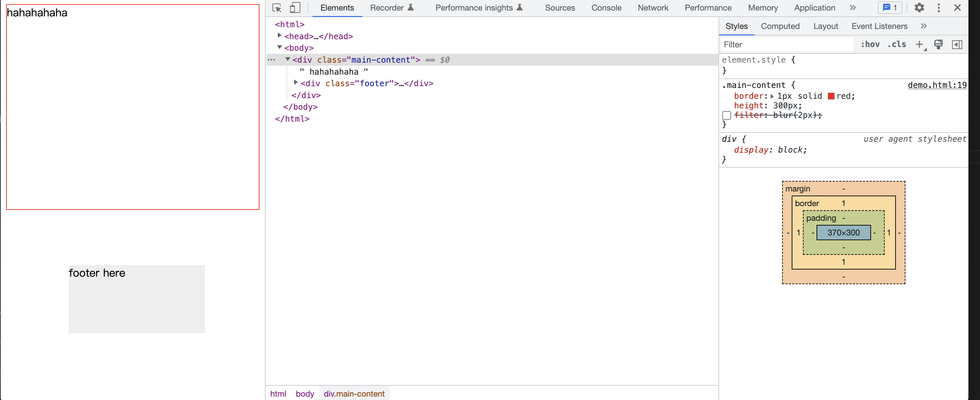Open the DevTools three-dot customize menu
The width and height of the screenshot is (980, 400).
click(938, 7)
